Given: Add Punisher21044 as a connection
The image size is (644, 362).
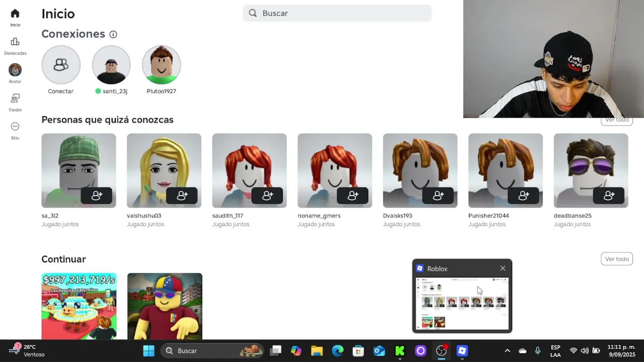Looking at the screenshot, I should click(524, 196).
